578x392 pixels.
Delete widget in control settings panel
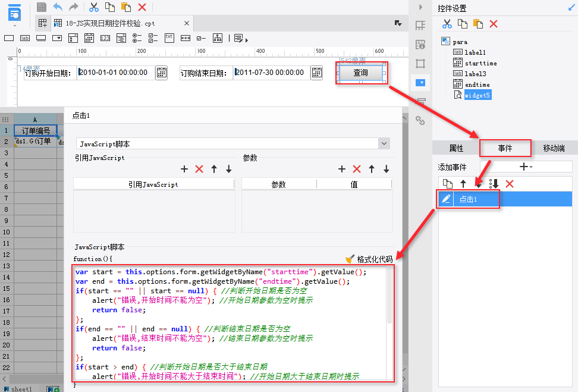(x=494, y=24)
